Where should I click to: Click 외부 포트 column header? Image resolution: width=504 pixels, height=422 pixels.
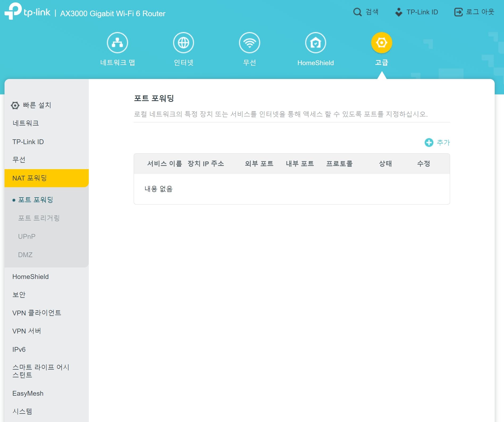(259, 164)
